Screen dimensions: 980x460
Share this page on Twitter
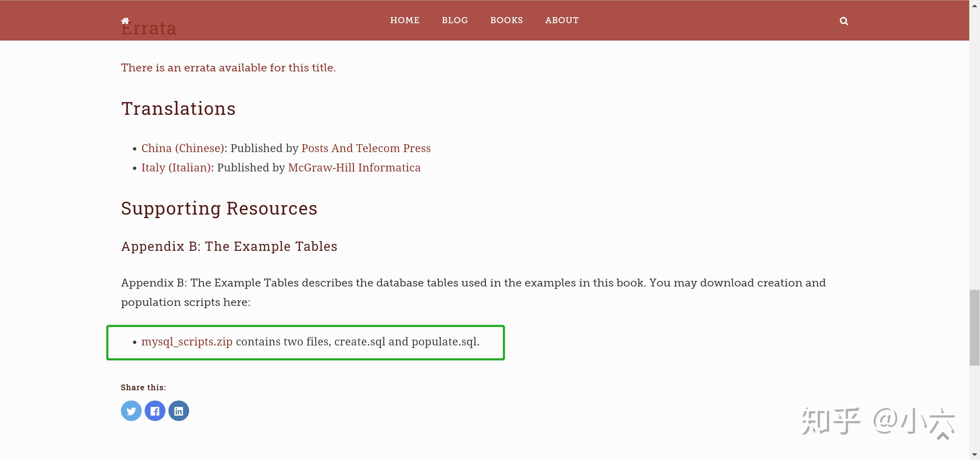tap(131, 411)
